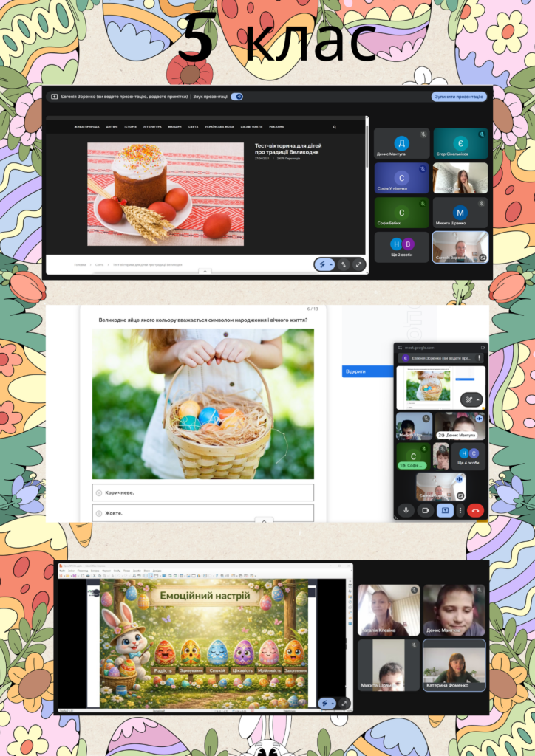The width and height of the screenshot is (535, 756).
Task: Click the present screen icon in Meet controls
Action: (x=445, y=509)
